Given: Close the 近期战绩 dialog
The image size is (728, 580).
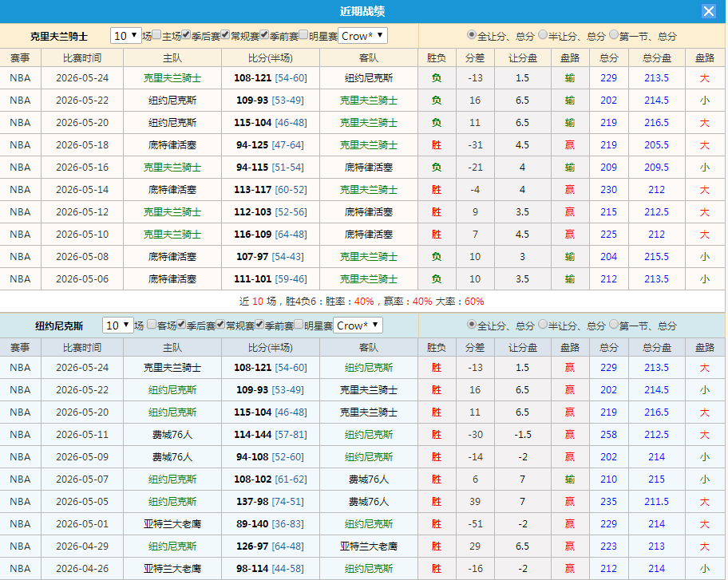Looking at the screenshot, I should coord(709,11).
